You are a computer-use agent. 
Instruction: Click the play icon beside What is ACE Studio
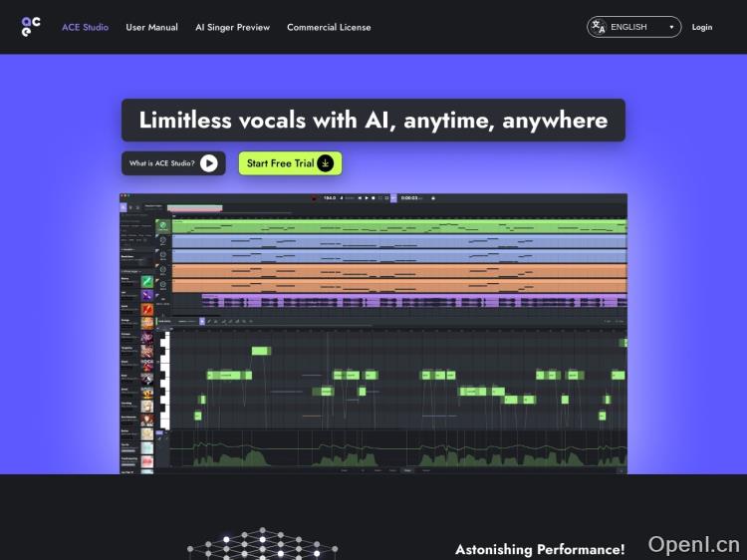[x=209, y=163]
